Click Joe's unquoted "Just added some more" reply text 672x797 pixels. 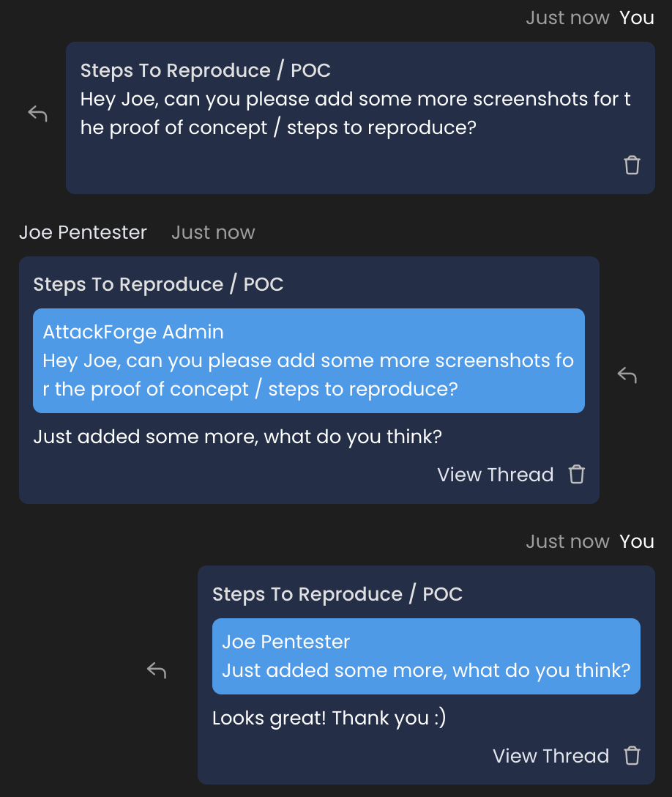click(237, 437)
